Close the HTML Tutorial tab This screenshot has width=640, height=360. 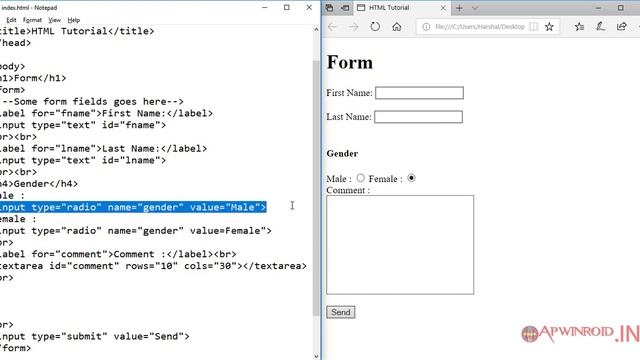(x=443, y=8)
